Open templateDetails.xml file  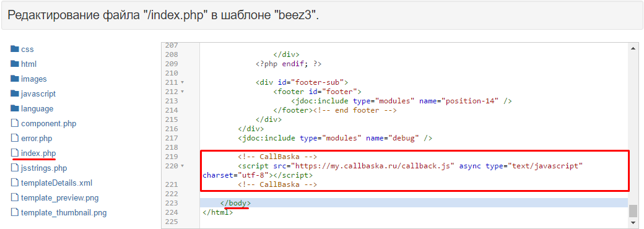tap(56, 183)
